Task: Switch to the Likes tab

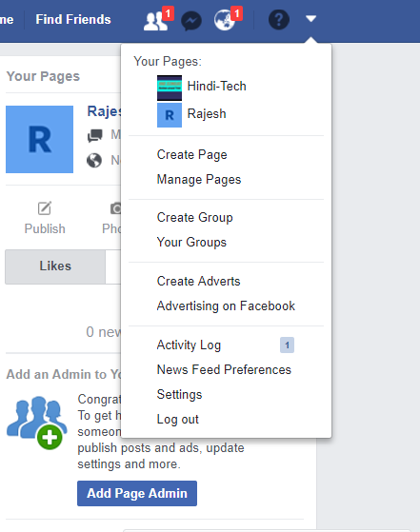Action: click(x=55, y=266)
